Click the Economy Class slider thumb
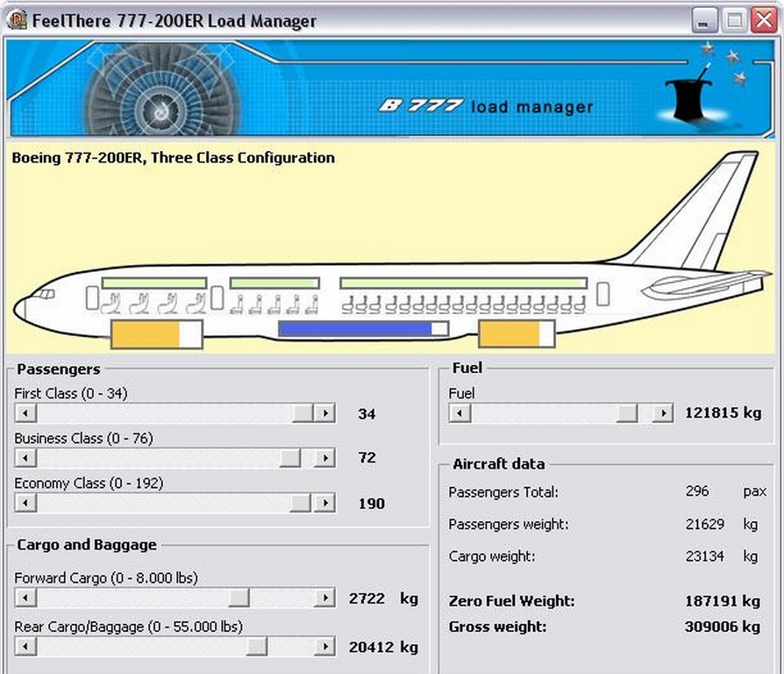This screenshot has width=784, height=674. (x=301, y=502)
